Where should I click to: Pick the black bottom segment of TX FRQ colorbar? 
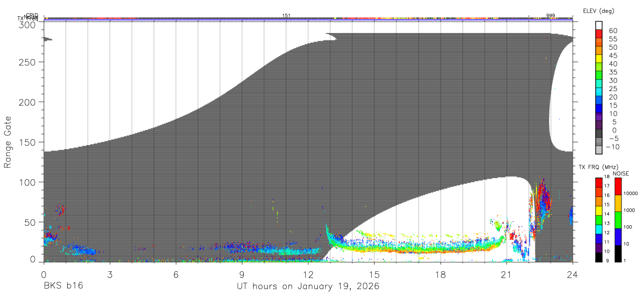(x=599, y=257)
